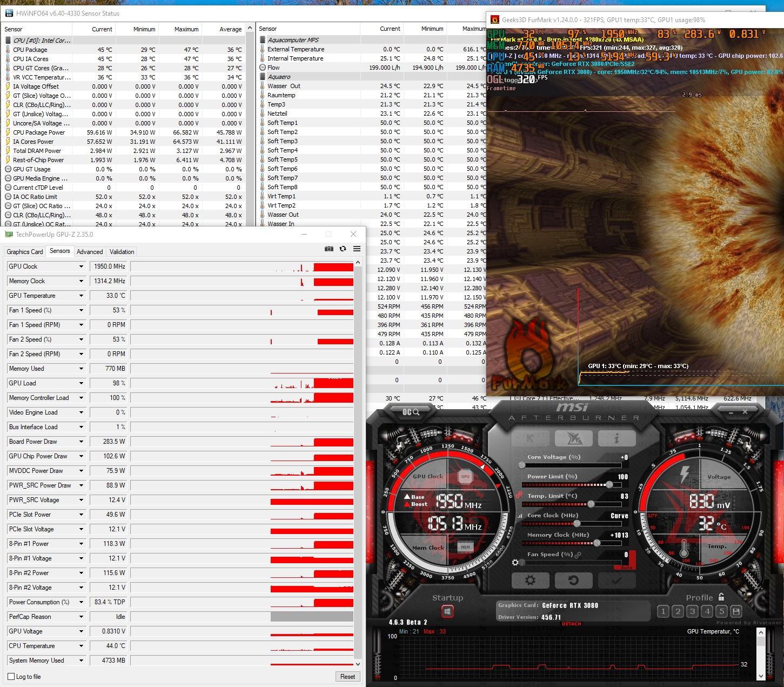Click fan speed link chain icon
This screenshot has height=687, width=784.
click(x=578, y=555)
